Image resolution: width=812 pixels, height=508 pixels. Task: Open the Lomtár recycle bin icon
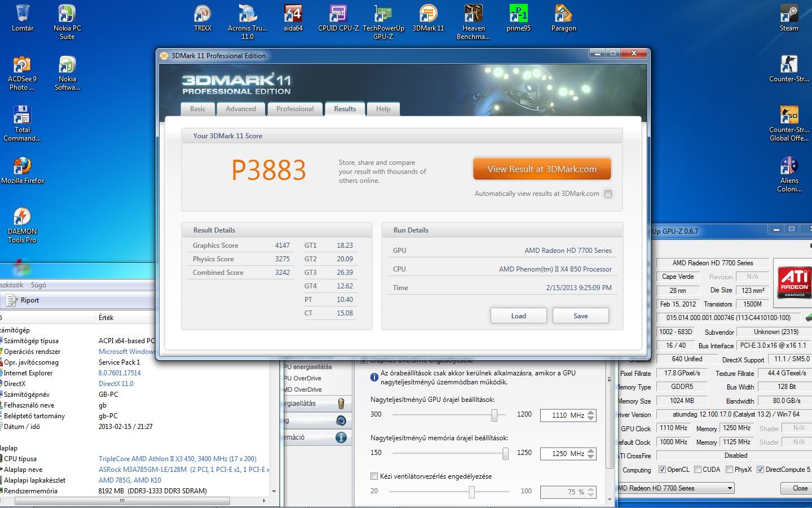[x=23, y=17]
